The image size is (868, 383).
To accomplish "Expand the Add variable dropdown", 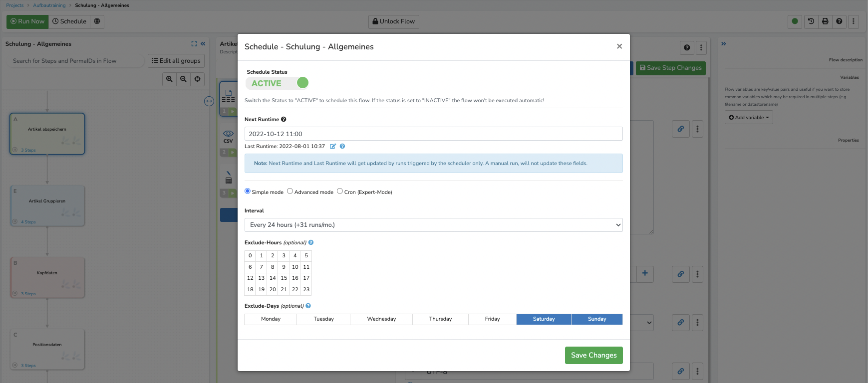I will coord(749,118).
